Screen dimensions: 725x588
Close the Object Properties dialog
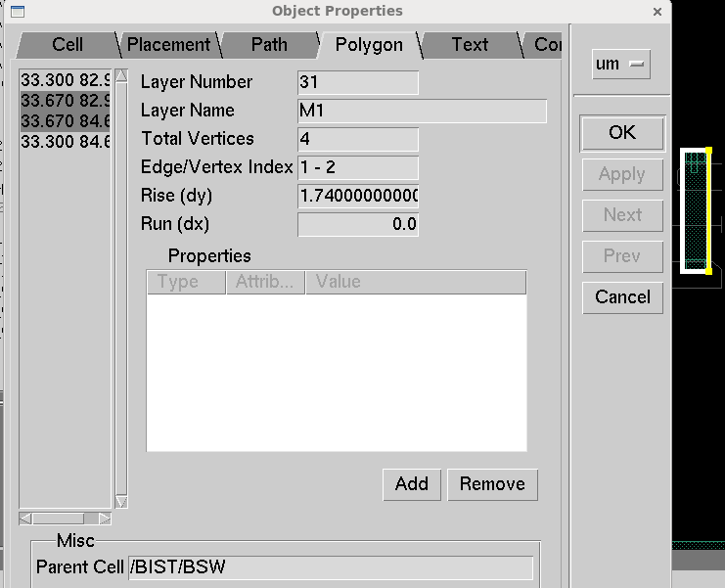(655, 11)
